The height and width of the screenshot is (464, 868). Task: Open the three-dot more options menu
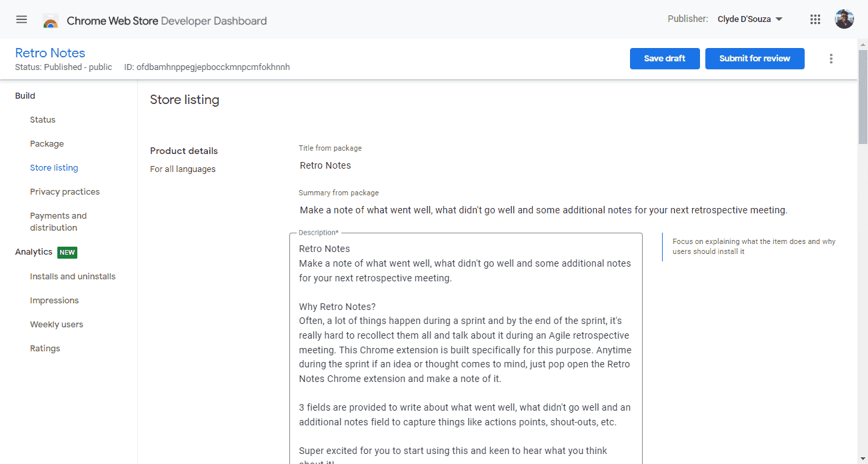pyautogui.click(x=831, y=59)
